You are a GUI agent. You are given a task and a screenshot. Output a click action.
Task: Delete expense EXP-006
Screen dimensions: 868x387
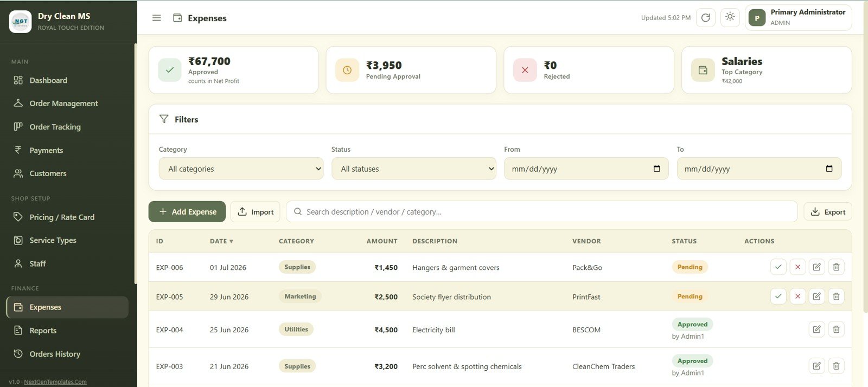[837, 267]
